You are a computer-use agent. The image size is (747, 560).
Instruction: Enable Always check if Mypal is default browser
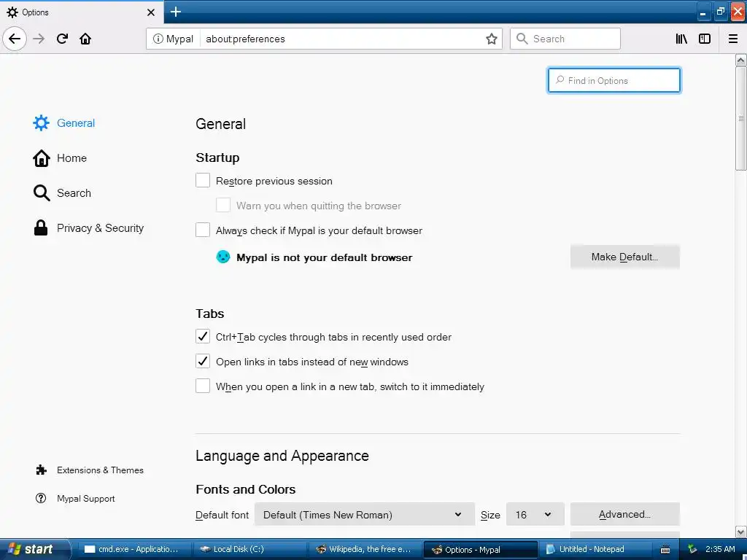(x=203, y=230)
